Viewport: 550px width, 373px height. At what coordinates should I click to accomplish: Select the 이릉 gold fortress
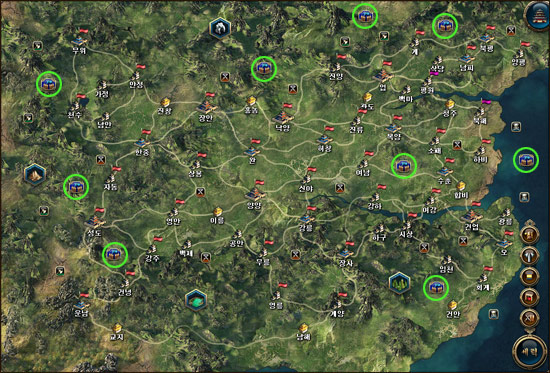(217, 212)
